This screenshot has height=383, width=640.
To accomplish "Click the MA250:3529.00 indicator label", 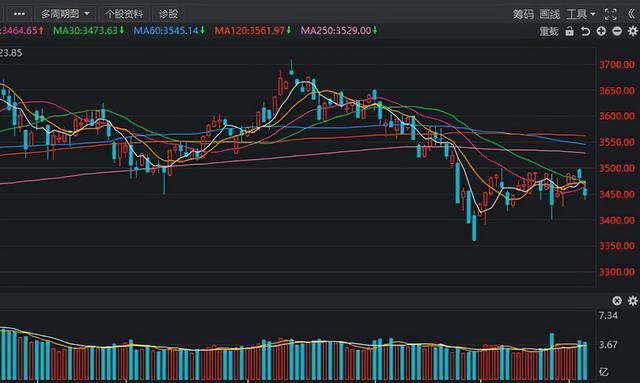I will 339,31.
